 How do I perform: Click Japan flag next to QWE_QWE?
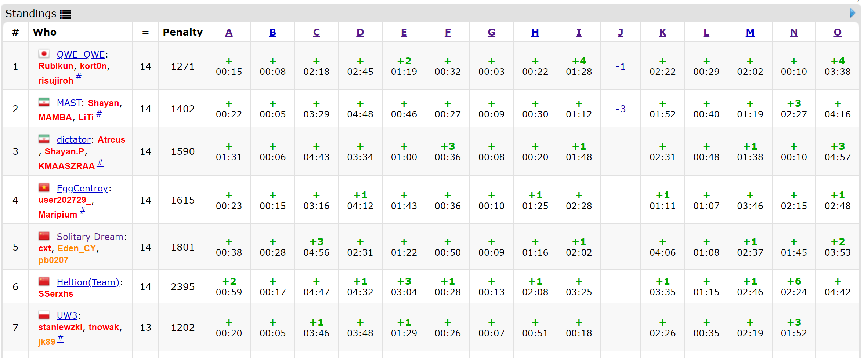pyautogui.click(x=44, y=54)
